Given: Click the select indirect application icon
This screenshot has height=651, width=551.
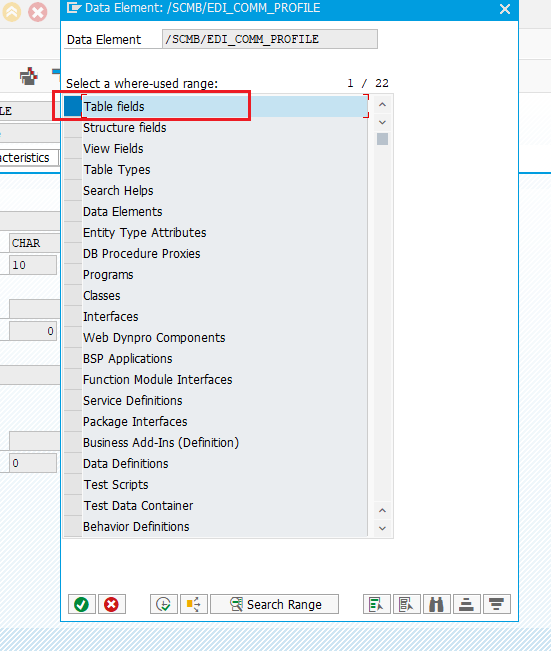Looking at the screenshot, I should (x=193, y=604).
